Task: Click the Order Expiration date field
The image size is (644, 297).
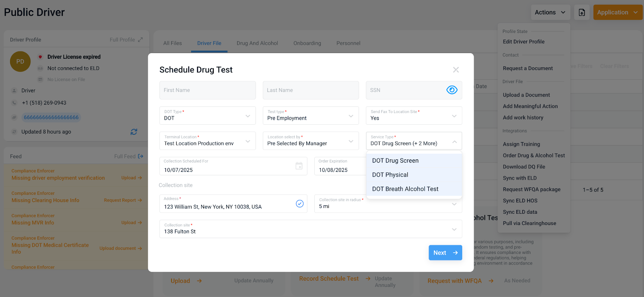Action: (340, 166)
